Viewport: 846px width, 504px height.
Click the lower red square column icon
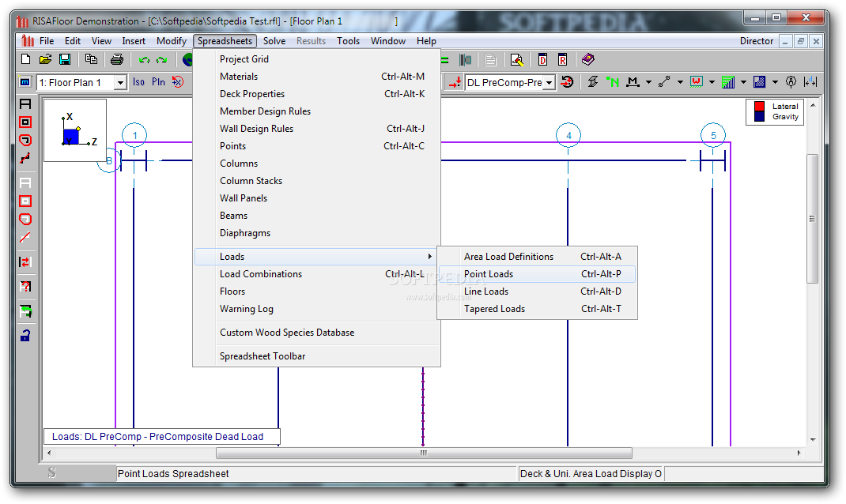point(25,201)
